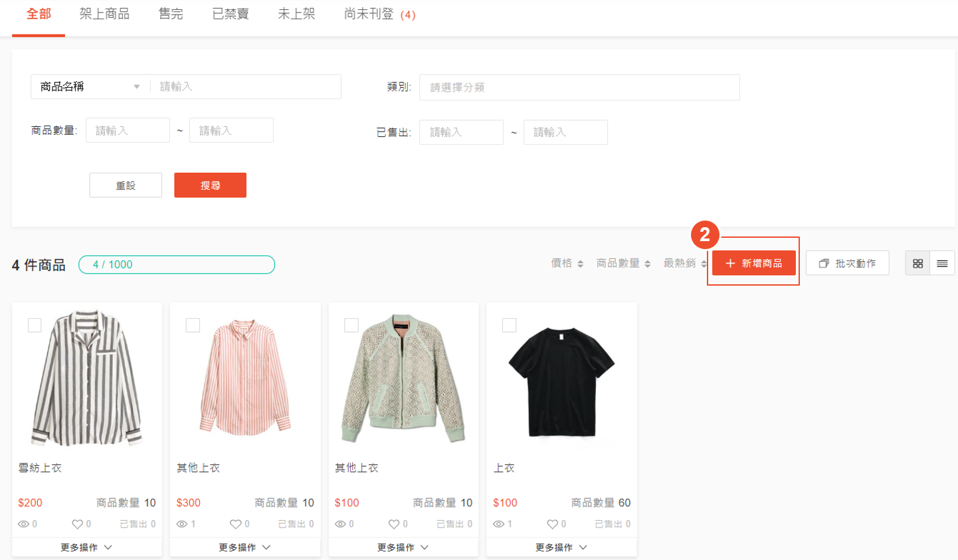This screenshot has width=958, height=560.
Task: Click eye views icon on 雪紡上衣 card
Action: [x=23, y=524]
